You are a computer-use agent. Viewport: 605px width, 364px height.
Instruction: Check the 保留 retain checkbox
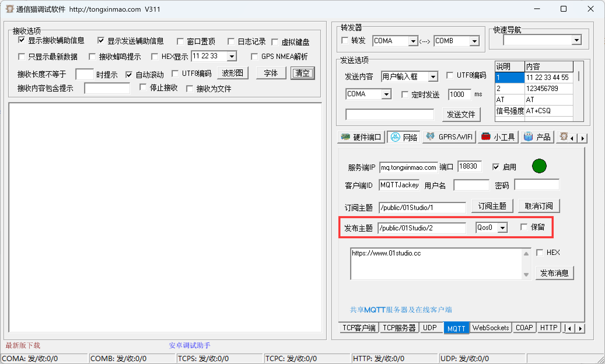[524, 227]
